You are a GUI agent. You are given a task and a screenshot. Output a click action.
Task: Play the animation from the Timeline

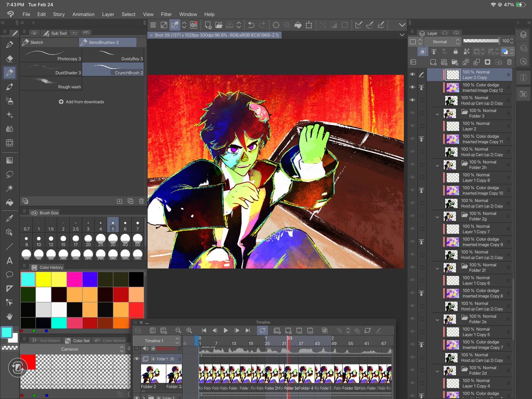click(x=226, y=331)
